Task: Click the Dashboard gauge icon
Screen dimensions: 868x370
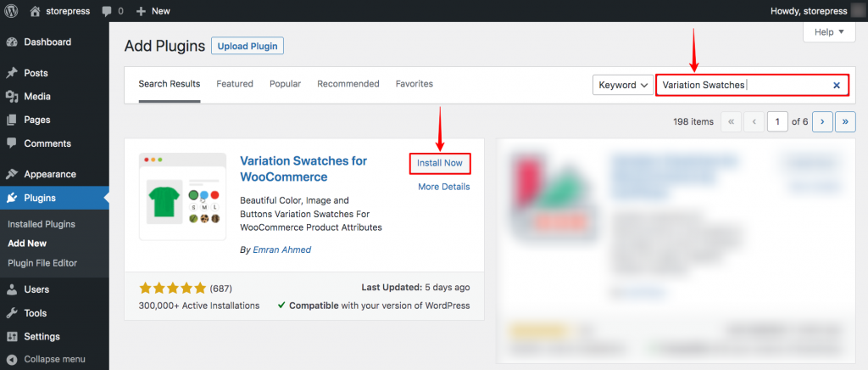Action: tap(12, 42)
